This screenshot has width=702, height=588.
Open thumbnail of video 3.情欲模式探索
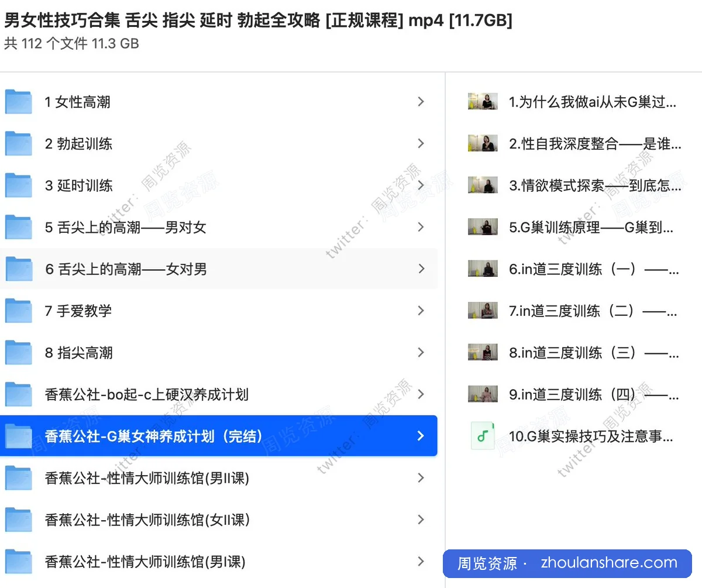(x=483, y=185)
